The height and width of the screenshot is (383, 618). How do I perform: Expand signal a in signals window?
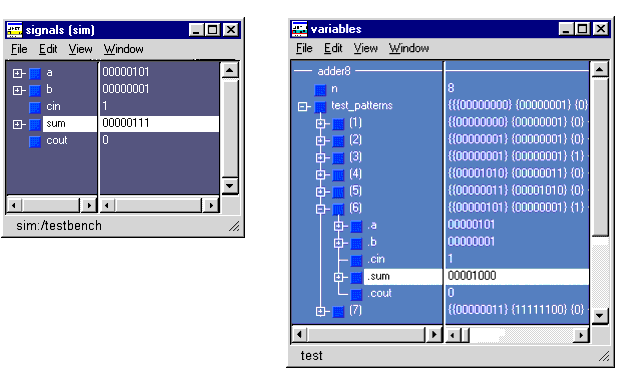click(17, 73)
